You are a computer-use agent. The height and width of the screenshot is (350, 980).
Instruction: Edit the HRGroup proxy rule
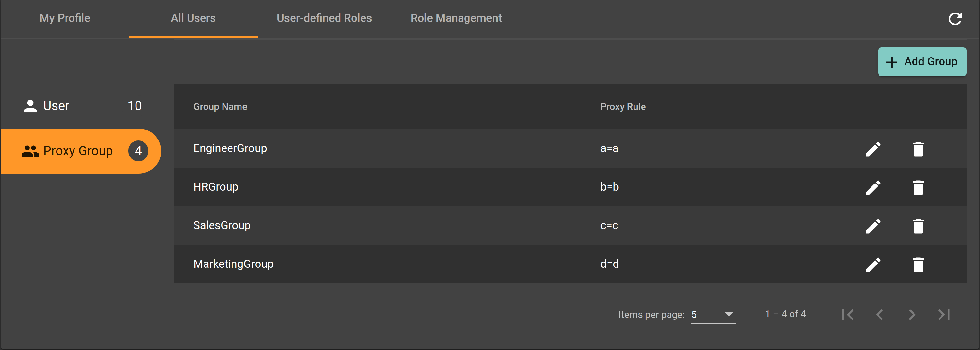pos(873,187)
